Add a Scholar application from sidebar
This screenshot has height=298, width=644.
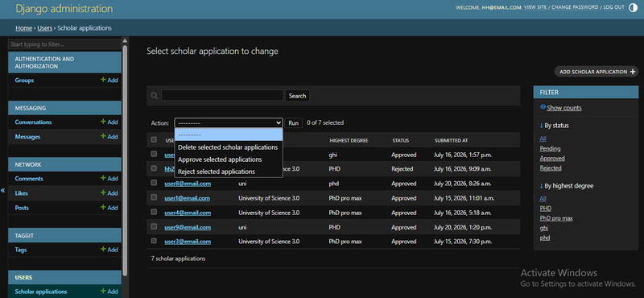(109, 292)
